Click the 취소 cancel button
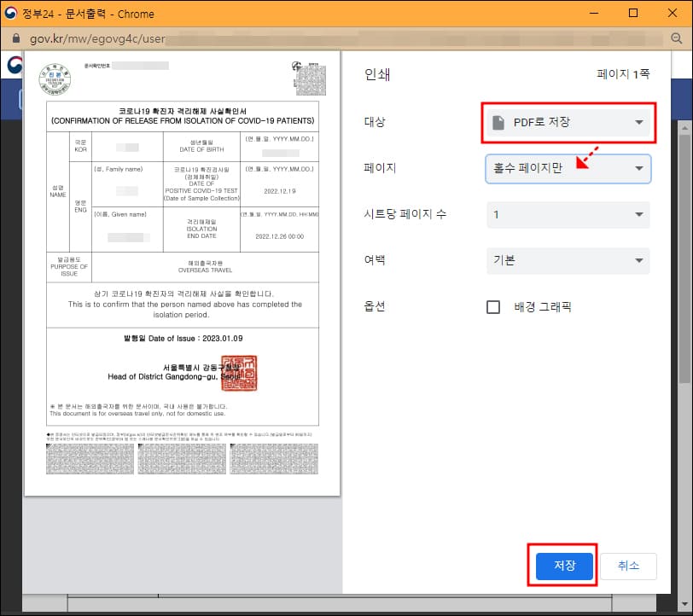 tap(628, 565)
